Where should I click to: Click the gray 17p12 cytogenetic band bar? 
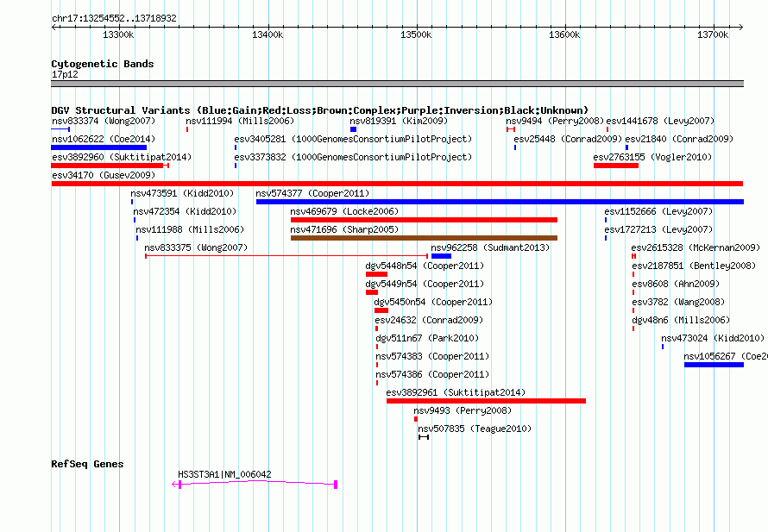coord(397,84)
